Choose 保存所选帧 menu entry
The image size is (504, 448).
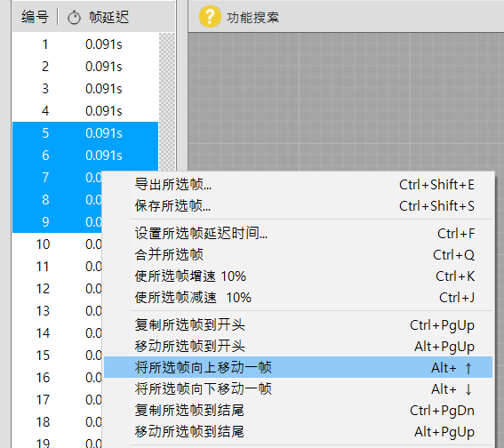click(298, 205)
